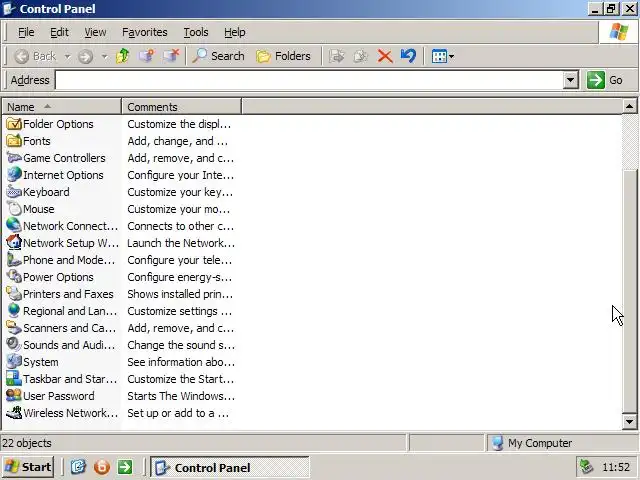
Task: Select the Wireless Network Setup icon
Action: pyautogui.click(x=14, y=413)
